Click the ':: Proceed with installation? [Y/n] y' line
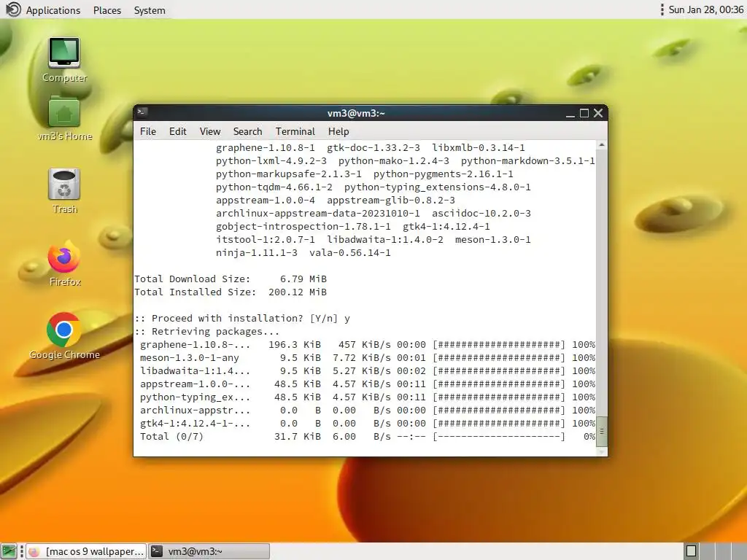This screenshot has width=747, height=560. point(242,319)
